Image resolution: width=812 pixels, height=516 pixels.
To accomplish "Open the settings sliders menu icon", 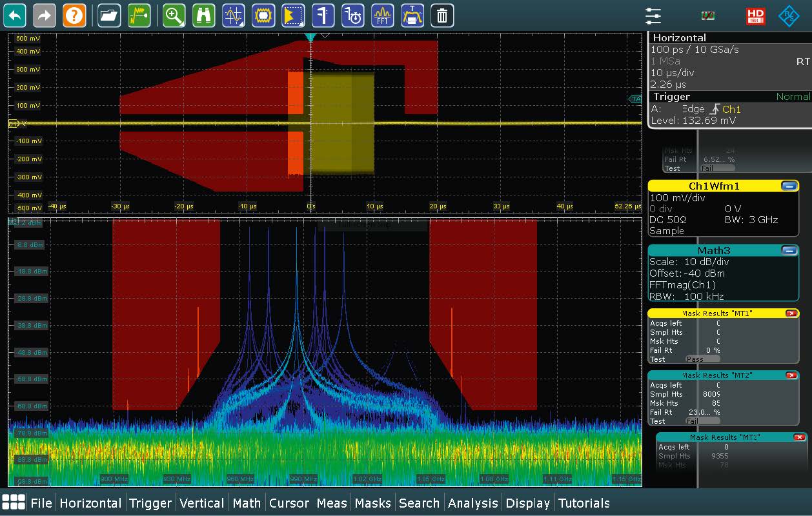I will click(x=654, y=15).
